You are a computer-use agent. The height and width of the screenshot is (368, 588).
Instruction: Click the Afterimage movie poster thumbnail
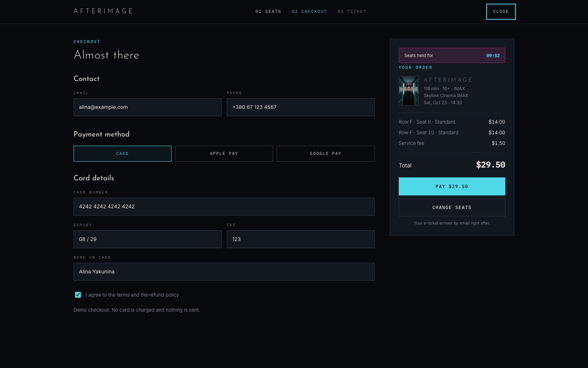[x=409, y=91]
